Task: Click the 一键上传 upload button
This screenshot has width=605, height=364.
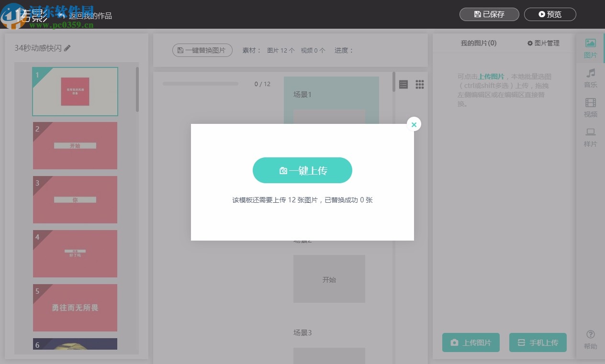Action: point(302,170)
